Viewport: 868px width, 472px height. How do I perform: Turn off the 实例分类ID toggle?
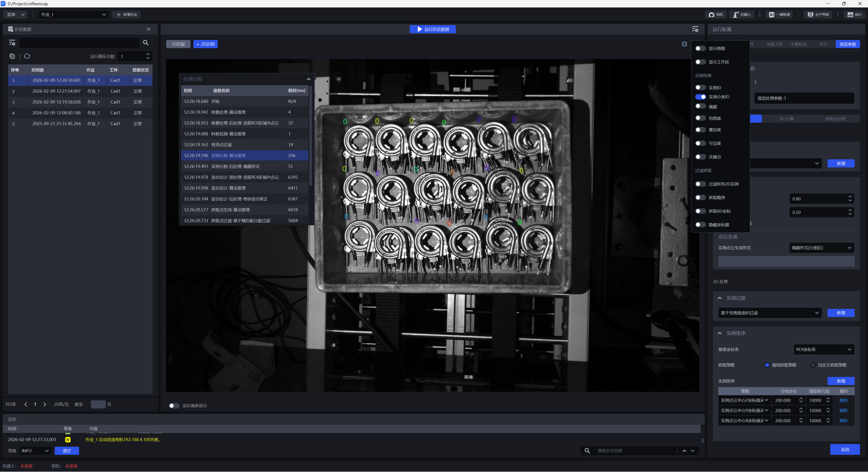(x=700, y=97)
